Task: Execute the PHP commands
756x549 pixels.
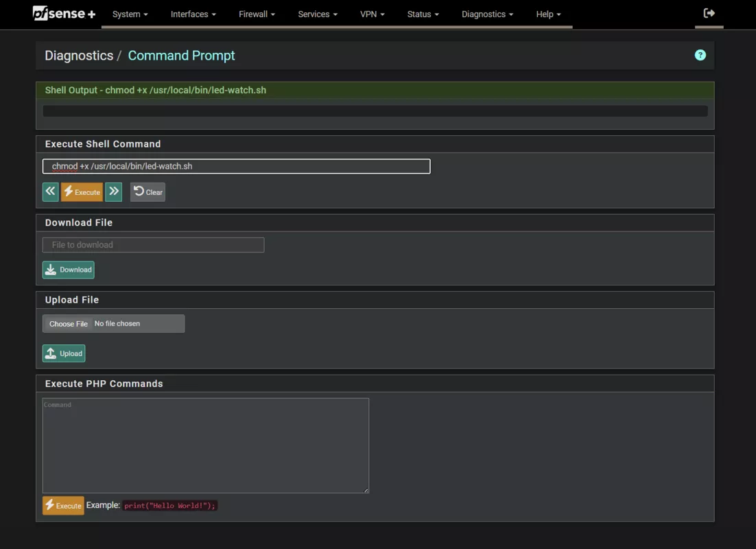Action: coord(63,505)
